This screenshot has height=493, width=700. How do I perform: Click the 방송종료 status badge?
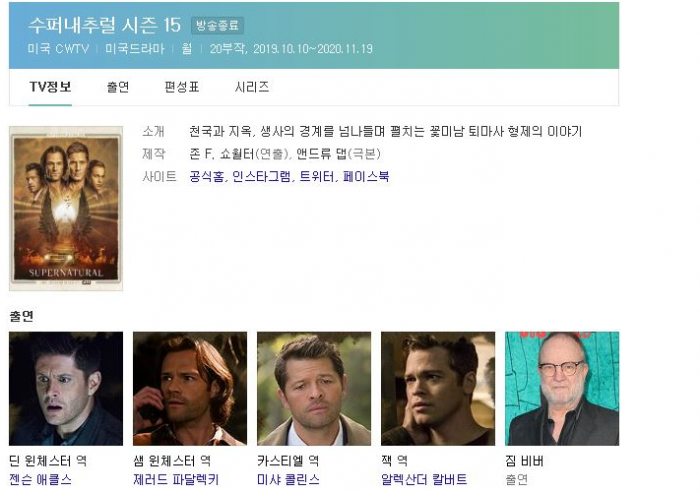pos(217,25)
